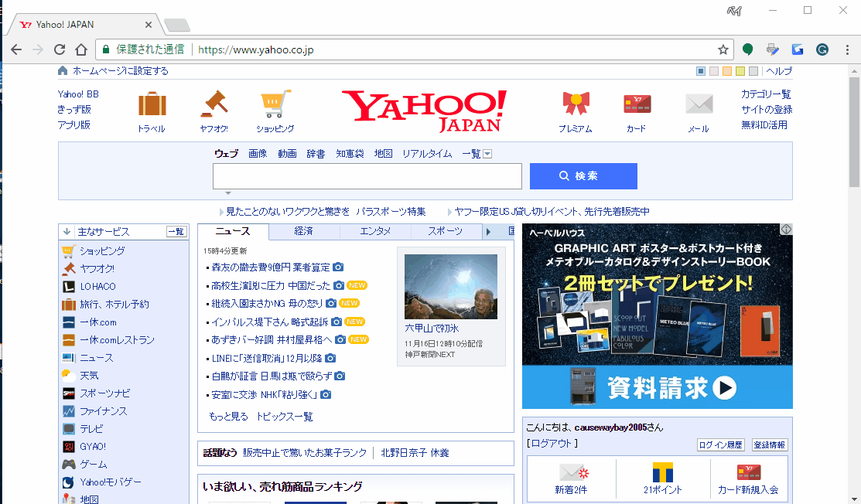Click the 検索 search button
861x504 pixels.
coord(583,176)
